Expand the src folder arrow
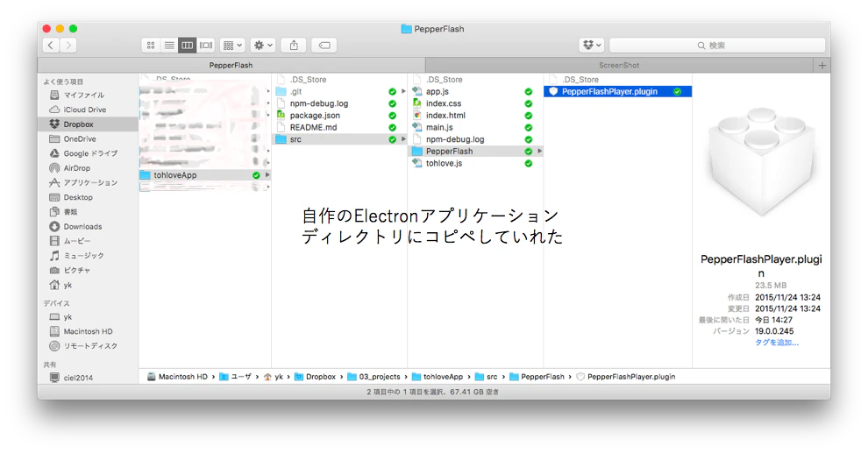Screen dimensions: 868x453 coord(403,139)
